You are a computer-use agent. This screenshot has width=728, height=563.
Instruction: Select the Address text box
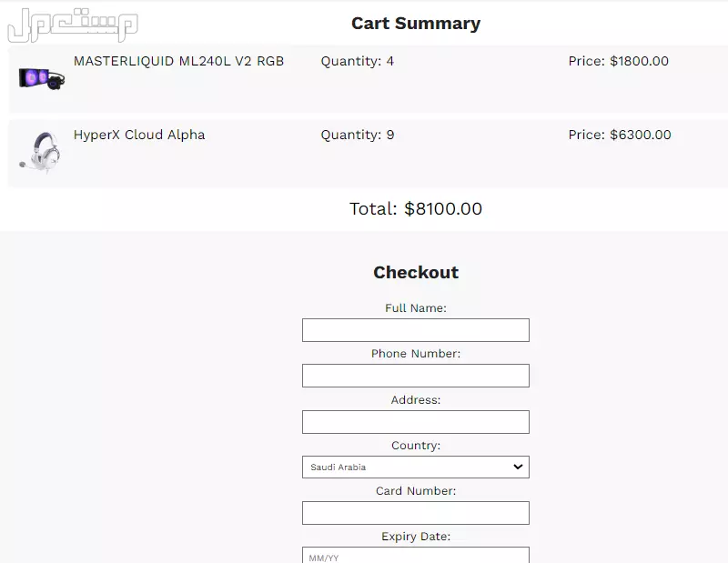point(415,422)
